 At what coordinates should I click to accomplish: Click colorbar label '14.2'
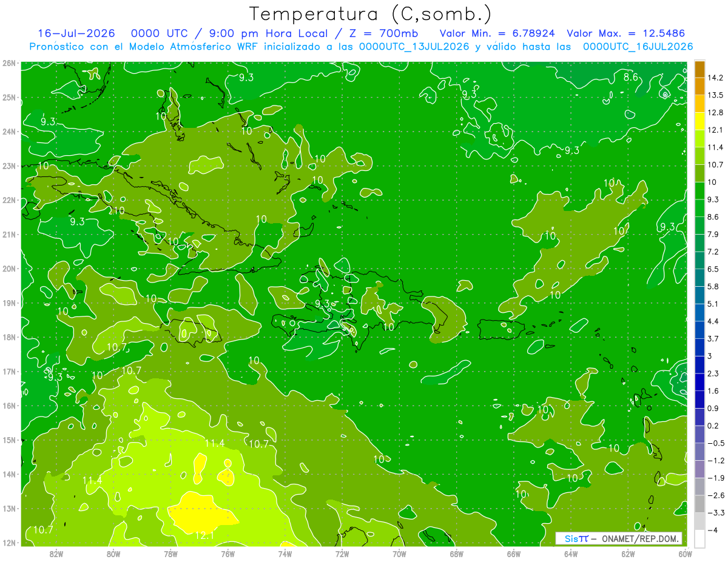click(x=716, y=78)
